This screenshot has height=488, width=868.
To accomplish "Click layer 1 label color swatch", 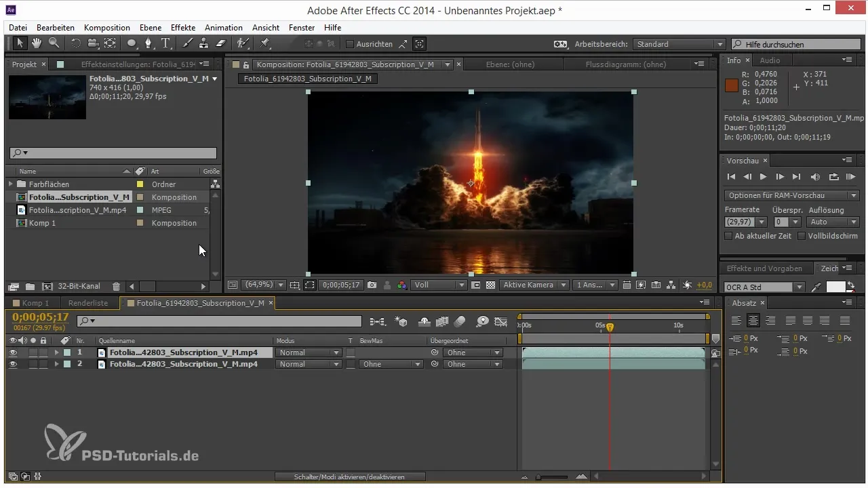I will [67, 352].
